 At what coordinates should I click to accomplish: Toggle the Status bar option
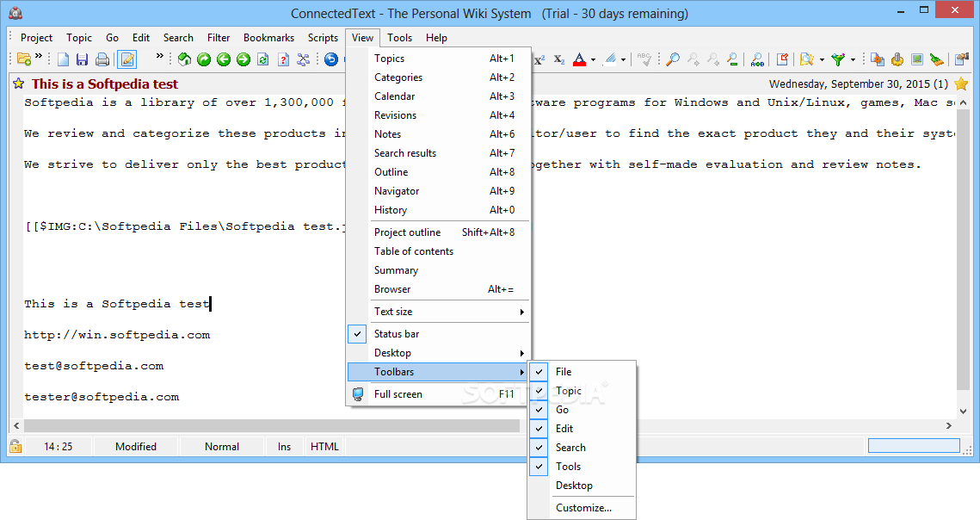[x=438, y=334]
